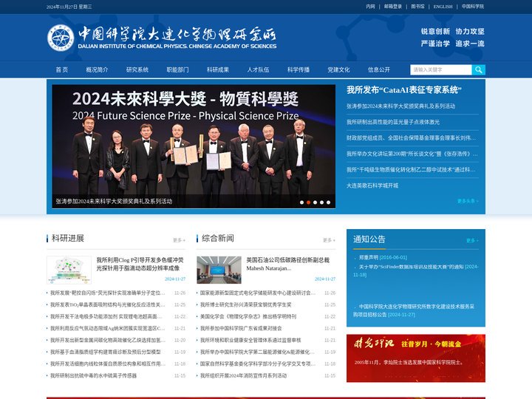Click 更多头条 link under headlines
Viewport: 532px width, 399px height.
468,201
